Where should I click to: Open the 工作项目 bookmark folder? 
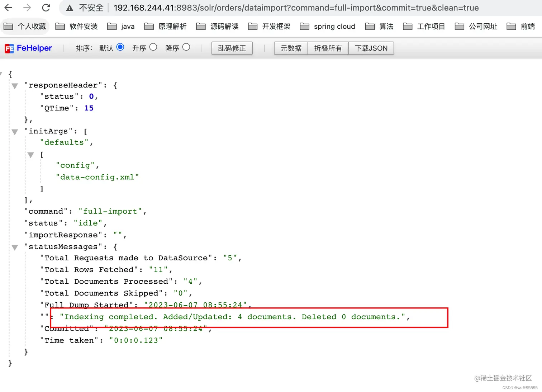point(424,27)
